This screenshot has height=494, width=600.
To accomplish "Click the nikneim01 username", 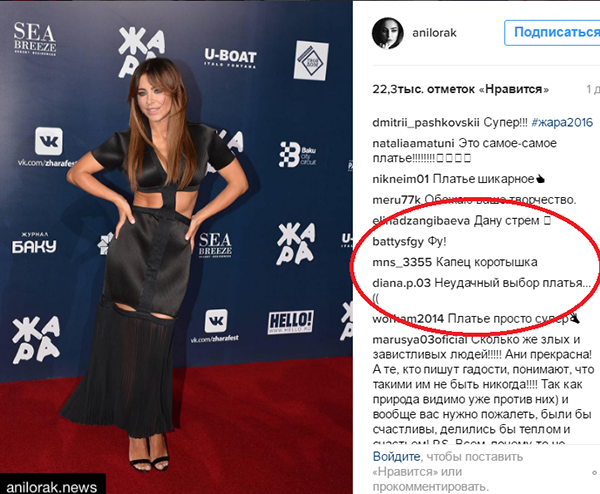I will [401, 179].
